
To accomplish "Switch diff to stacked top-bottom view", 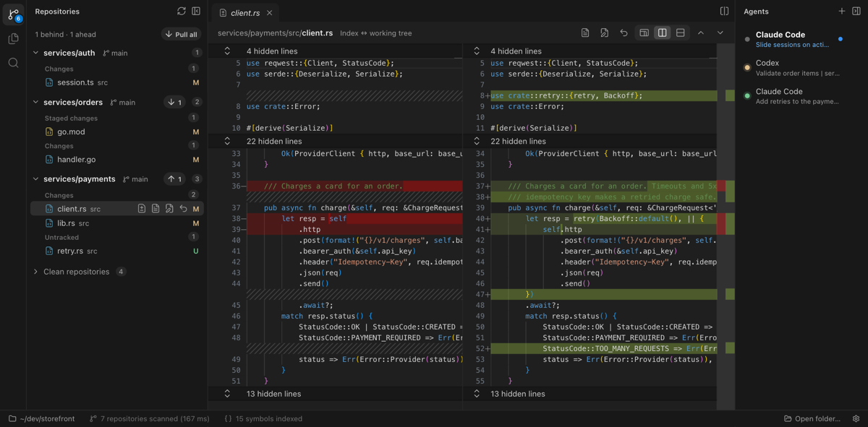I will [681, 33].
